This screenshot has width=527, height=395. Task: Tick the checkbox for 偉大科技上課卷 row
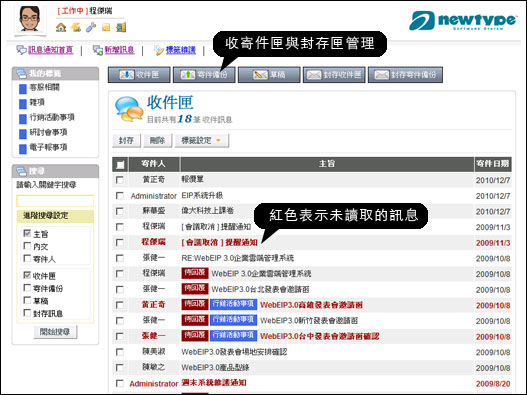click(x=120, y=211)
